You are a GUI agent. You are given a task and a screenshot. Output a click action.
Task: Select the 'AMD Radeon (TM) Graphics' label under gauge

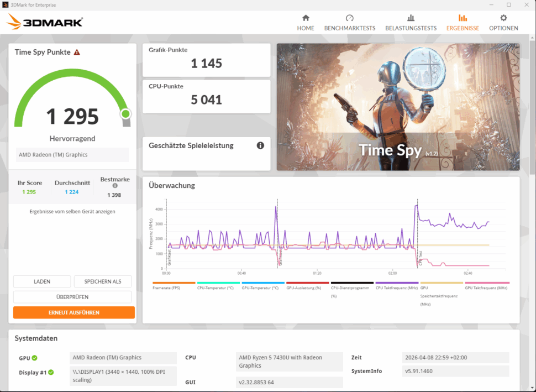[72, 155]
